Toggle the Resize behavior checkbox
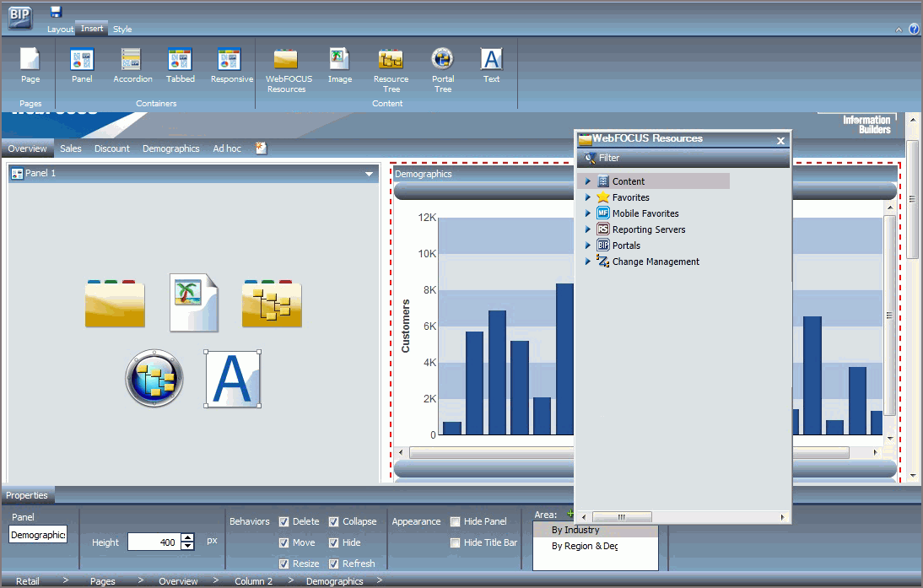This screenshot has height=588, width=923. (283, 564)
